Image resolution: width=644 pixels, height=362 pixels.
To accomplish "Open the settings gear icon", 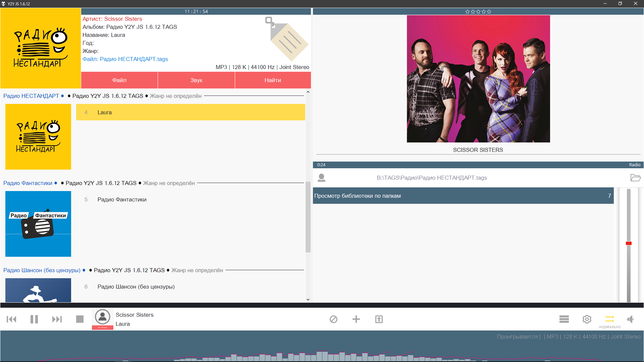I will coord(587,319).
